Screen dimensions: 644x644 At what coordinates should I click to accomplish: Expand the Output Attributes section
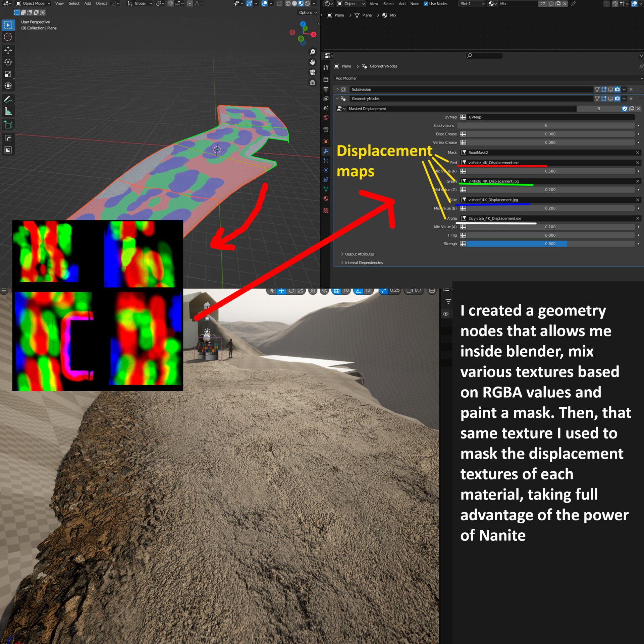click(x=359, y=254)
